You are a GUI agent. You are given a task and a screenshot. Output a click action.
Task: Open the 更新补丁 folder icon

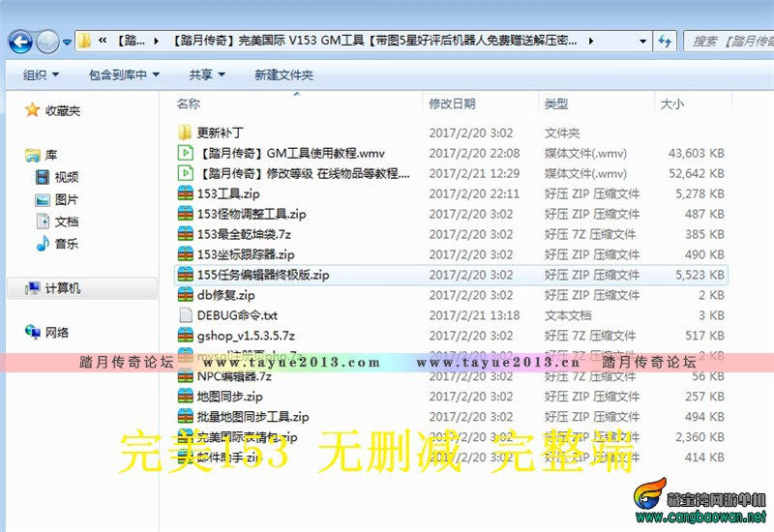pos(186,133)
